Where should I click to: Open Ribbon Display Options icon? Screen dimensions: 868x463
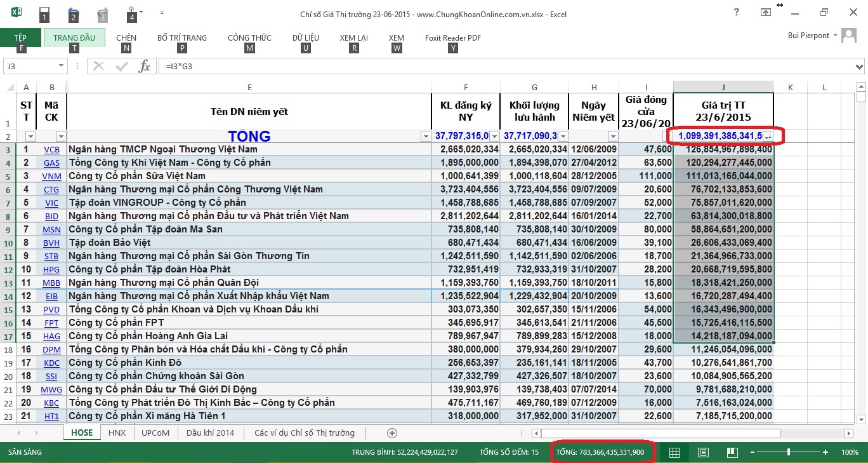pos(766,12)
